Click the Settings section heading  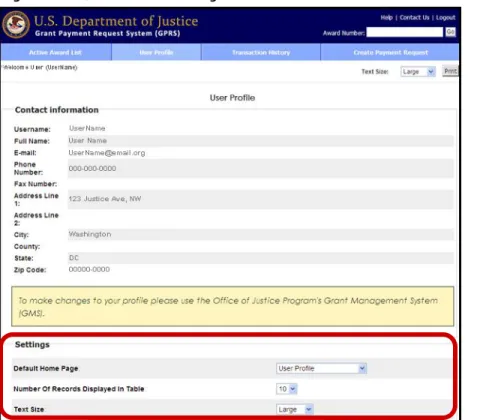coord(32,344)
